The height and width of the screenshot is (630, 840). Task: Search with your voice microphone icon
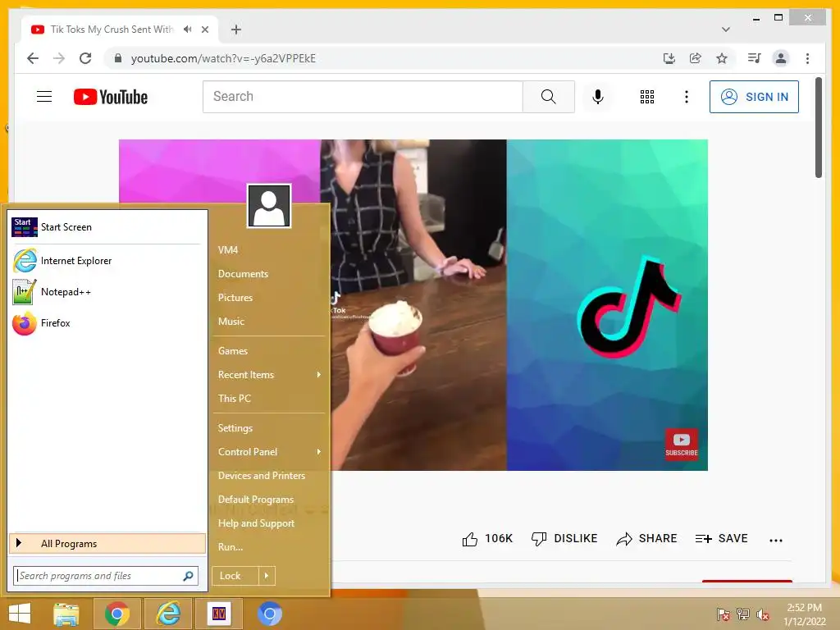click(598, 97)
